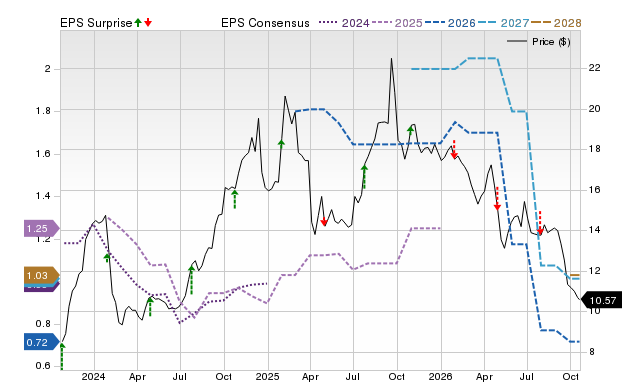640x382 pixels.
Task: Click the 14 label on the right price axis
Action: click(595, 230)
